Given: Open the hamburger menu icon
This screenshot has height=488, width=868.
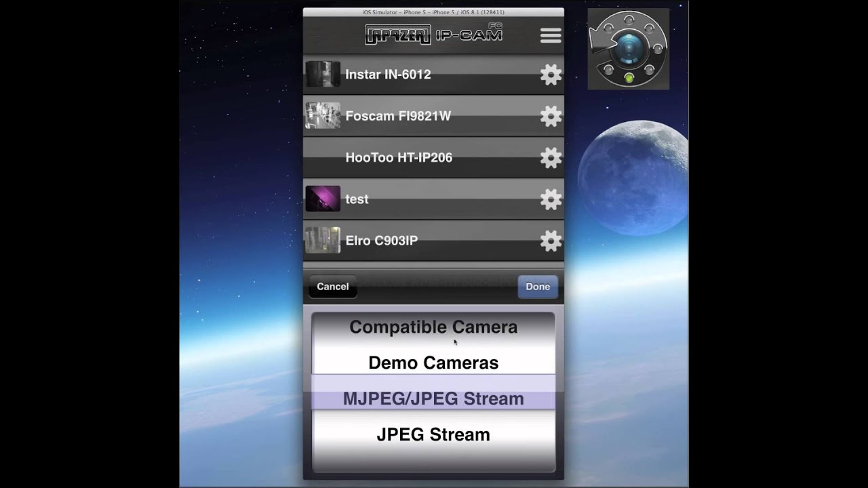Looking at the screenshot, I should 551,35.
